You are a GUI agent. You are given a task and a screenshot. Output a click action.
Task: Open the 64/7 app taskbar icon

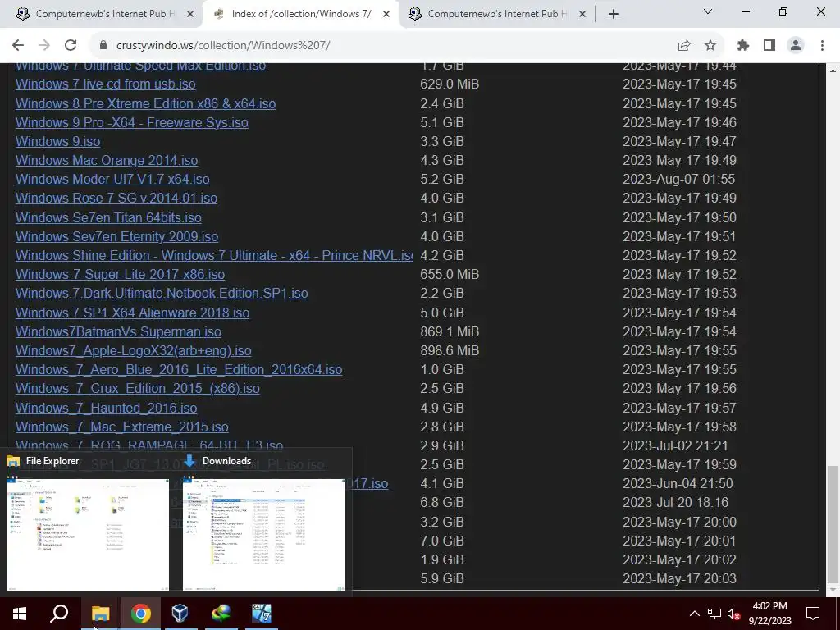[262, 614]
